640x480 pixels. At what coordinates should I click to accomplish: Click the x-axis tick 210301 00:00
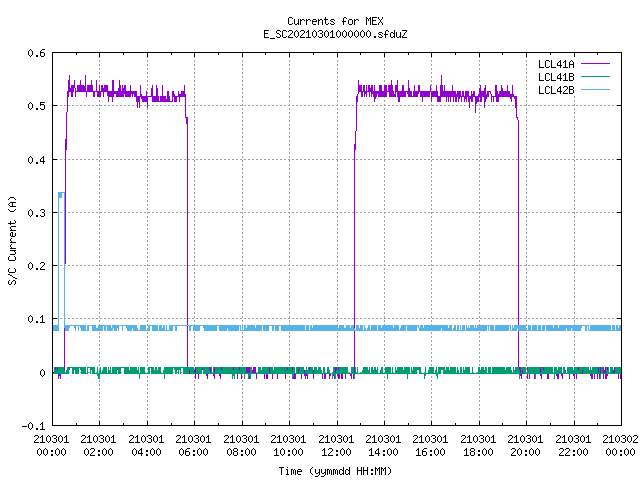51,446
